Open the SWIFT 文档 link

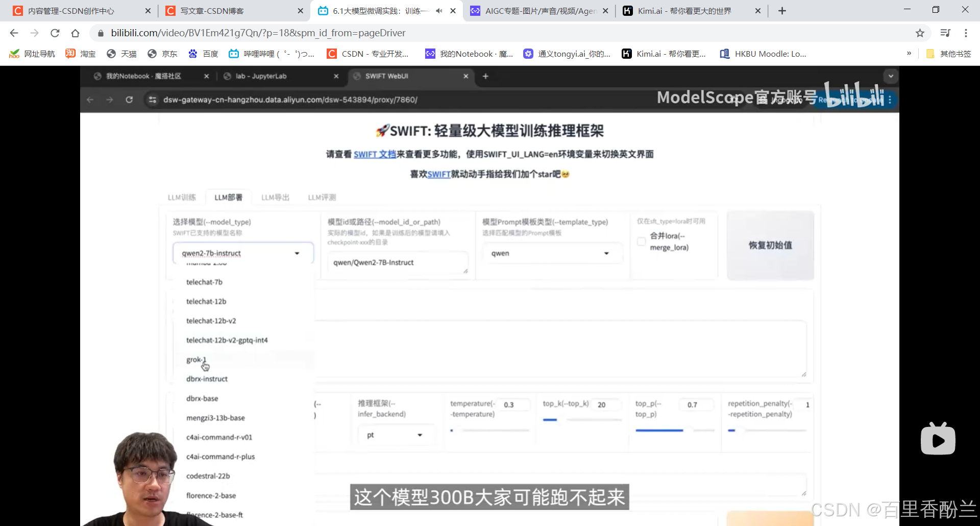coord(375,154)
